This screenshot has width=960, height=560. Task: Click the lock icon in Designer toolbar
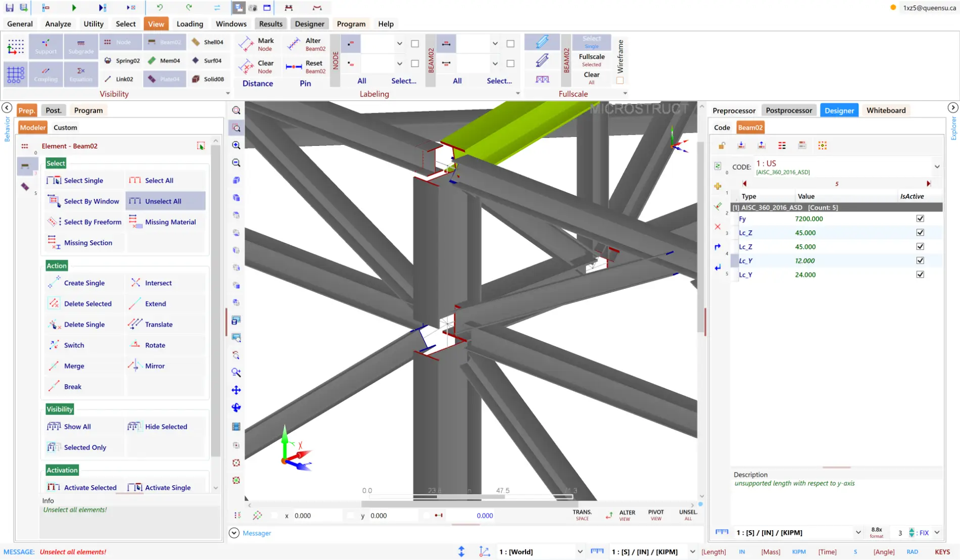coord(722,145)
